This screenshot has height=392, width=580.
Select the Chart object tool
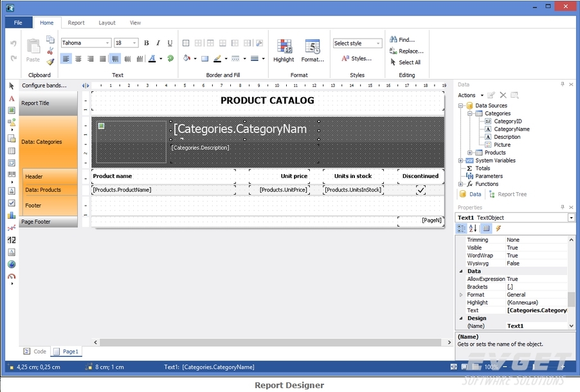[12, 215]
